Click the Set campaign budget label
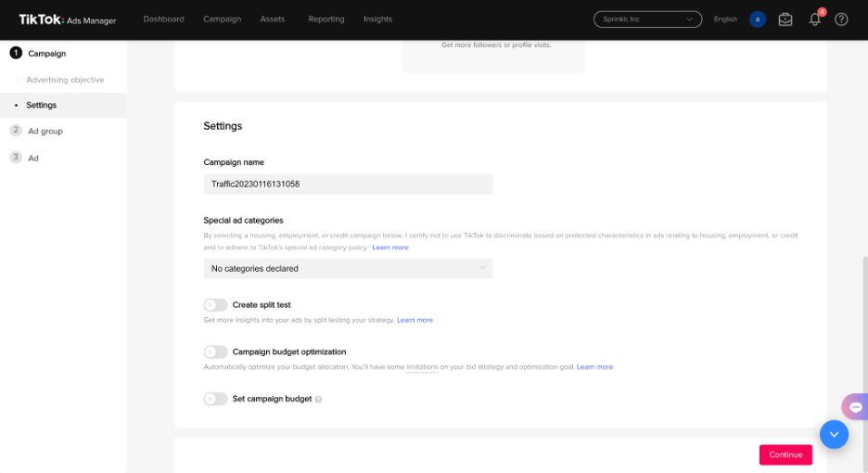The image size is (868, 473). point(272,399)
